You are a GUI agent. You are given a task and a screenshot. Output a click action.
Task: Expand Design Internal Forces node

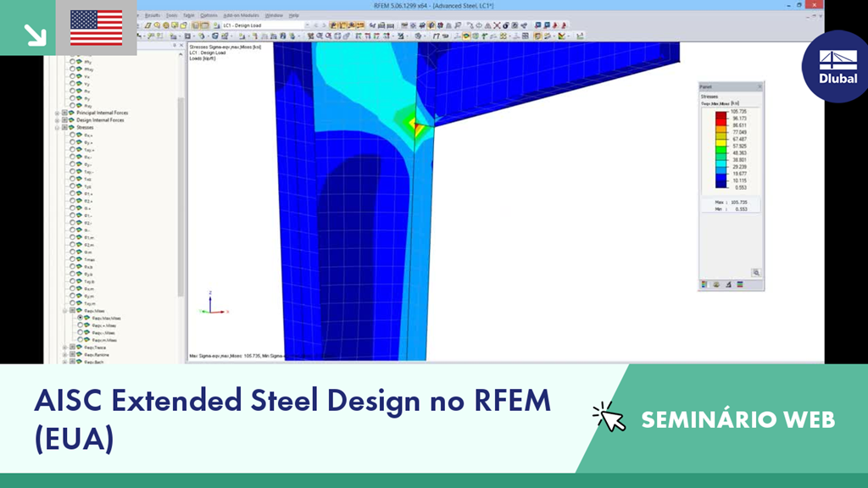point(58,120)
